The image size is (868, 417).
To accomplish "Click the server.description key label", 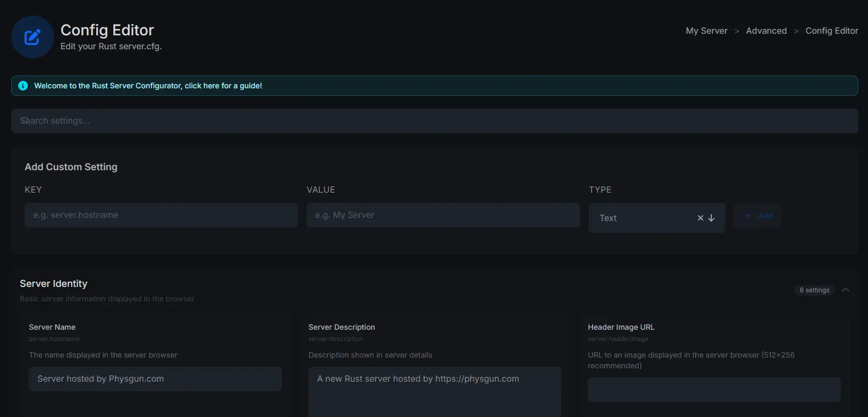I will [336, 339].
